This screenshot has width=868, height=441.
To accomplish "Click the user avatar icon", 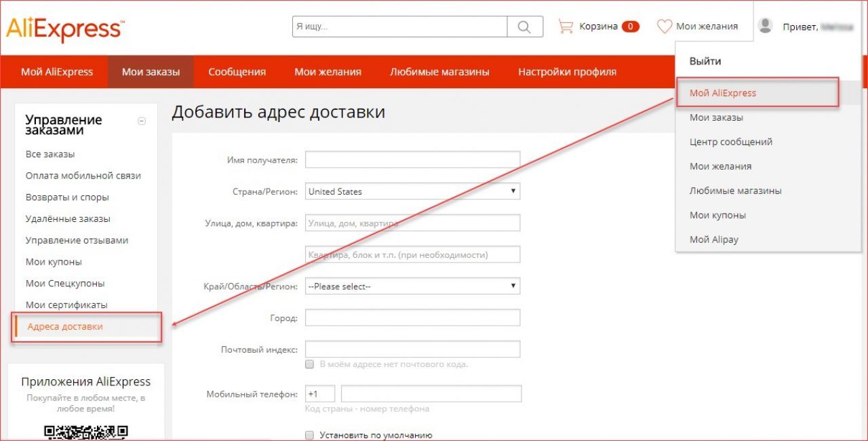I will pos(766,26).
